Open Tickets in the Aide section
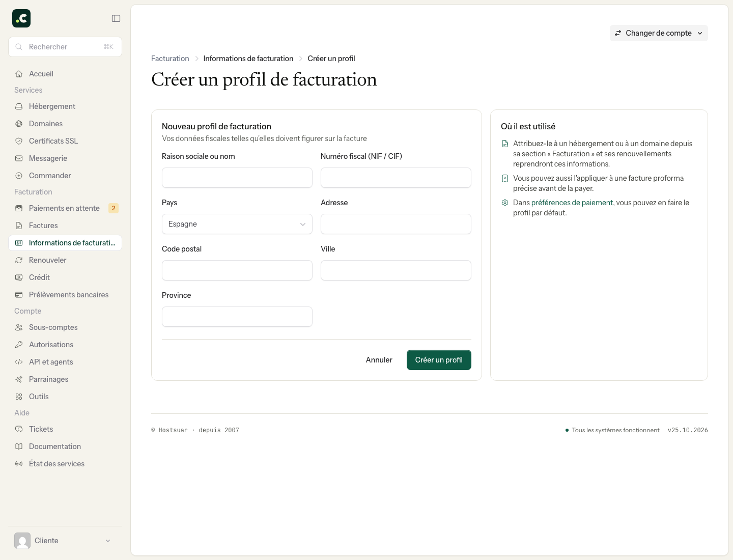The image size is (733, 560). (x=65, y=429)
